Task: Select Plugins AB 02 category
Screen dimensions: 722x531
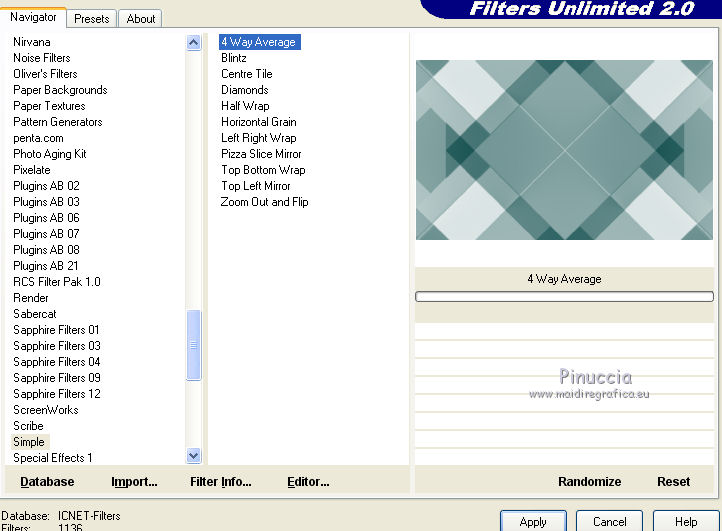Action: pyautogui.click(x=46, y=186)
